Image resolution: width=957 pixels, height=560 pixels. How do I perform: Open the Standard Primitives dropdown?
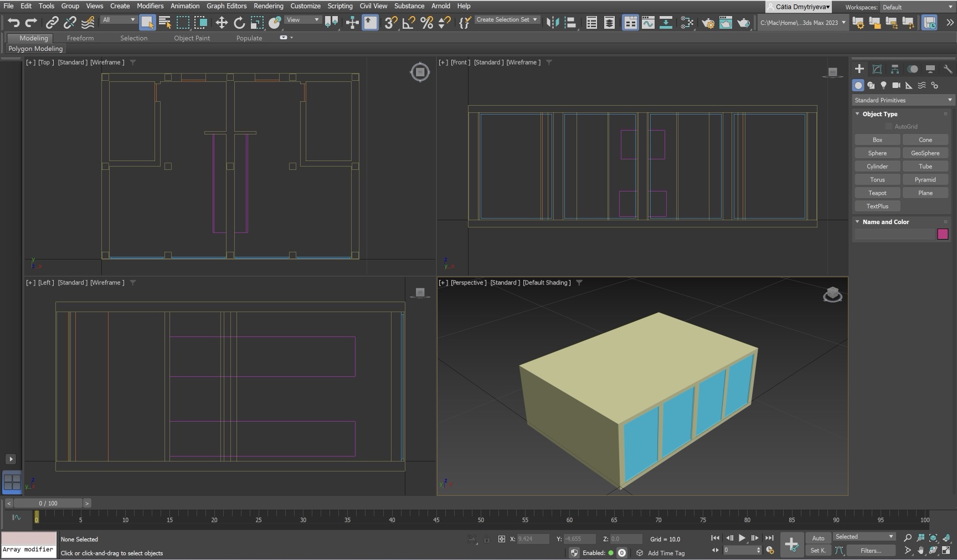(x=903, y=100)
